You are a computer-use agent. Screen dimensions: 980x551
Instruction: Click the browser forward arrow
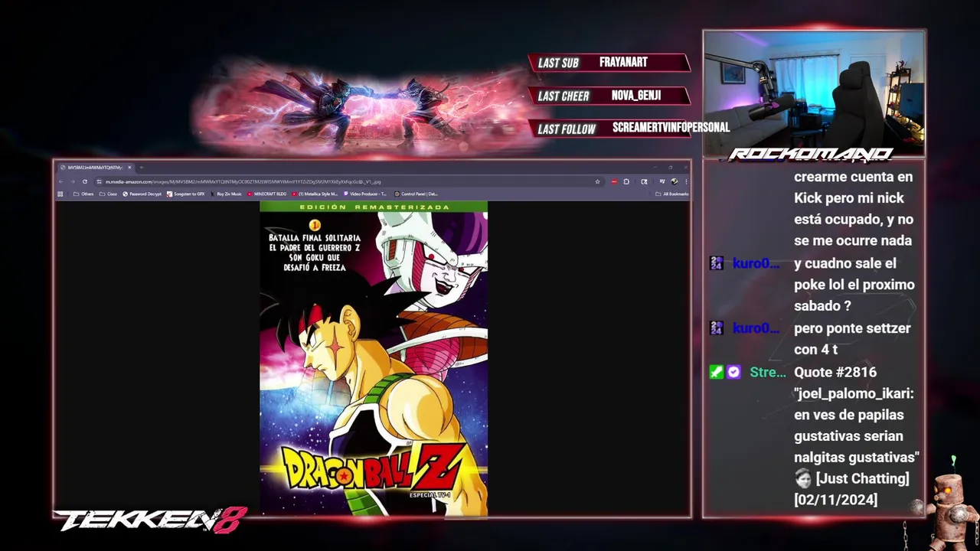pyautogui.click(x=73, y=181)
